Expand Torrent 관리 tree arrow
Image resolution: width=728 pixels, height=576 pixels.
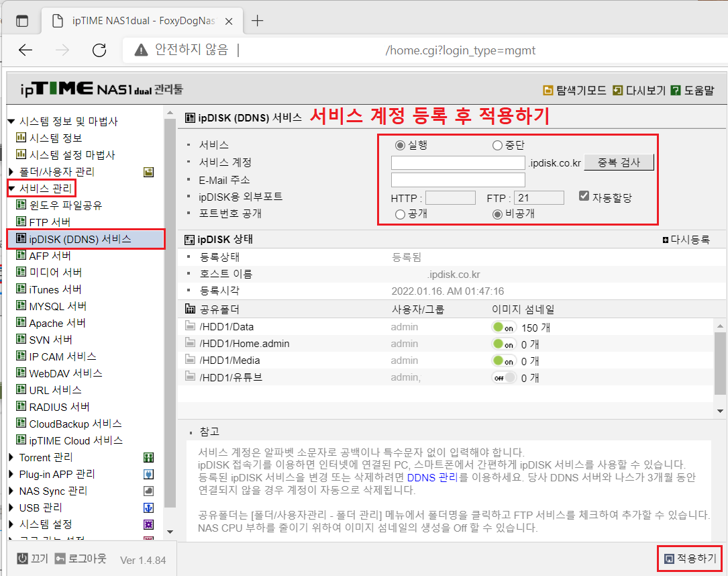click(11, 458)
